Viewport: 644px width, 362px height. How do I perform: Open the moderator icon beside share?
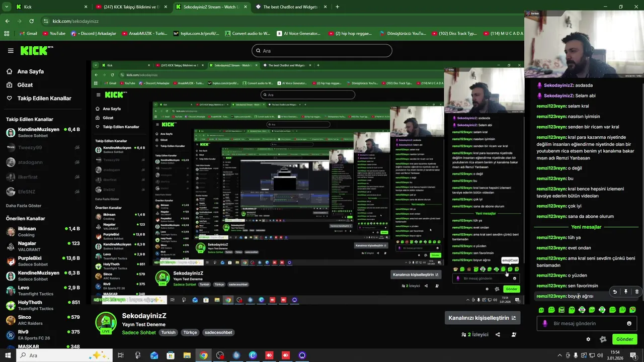pyautogui.click(x=514, y=334)
